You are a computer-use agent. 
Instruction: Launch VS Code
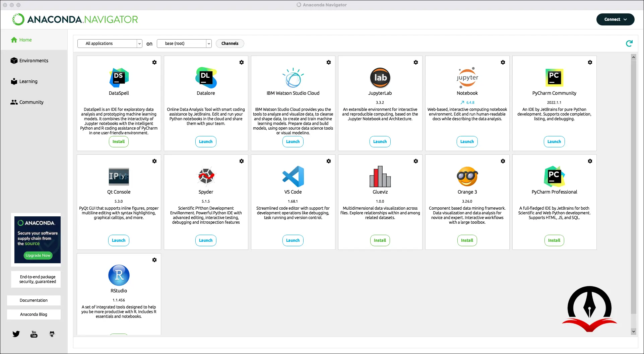pos(293,240)
